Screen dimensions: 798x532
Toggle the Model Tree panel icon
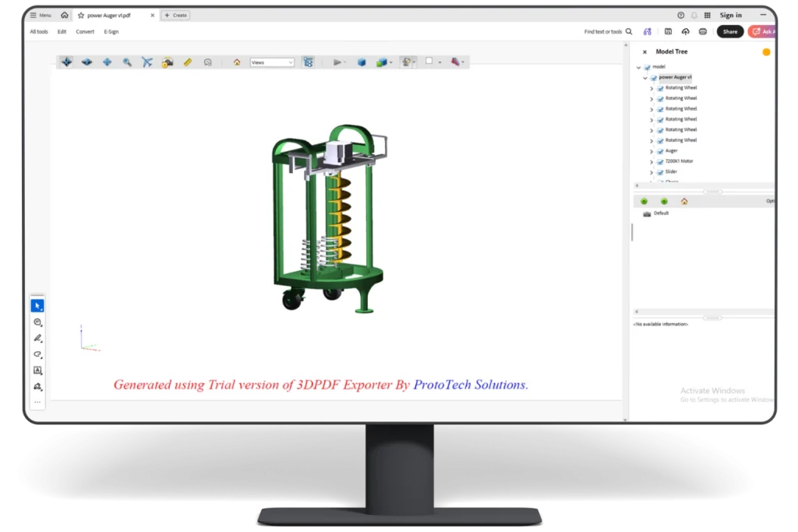[x=307, y=62]
